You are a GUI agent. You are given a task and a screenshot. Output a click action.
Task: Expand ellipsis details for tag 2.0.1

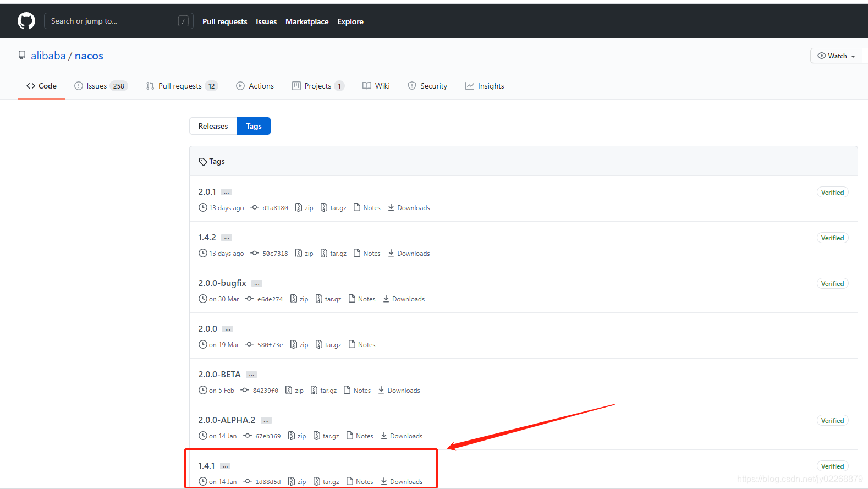[227, 192]
